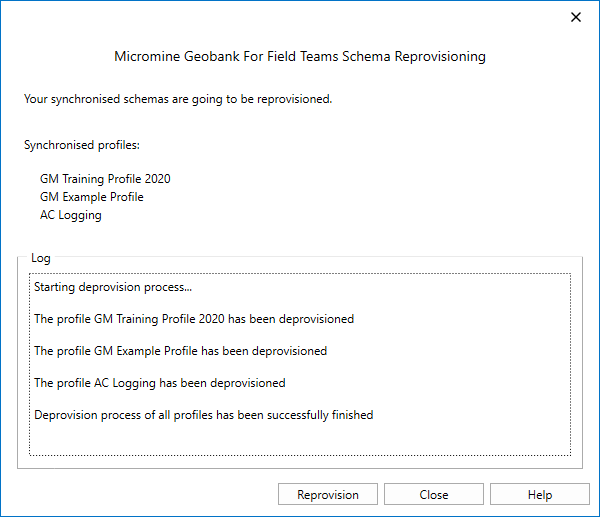Click empty space below the last log entry
The height and width of the screenshot is (517, 600).
point(300,440)
